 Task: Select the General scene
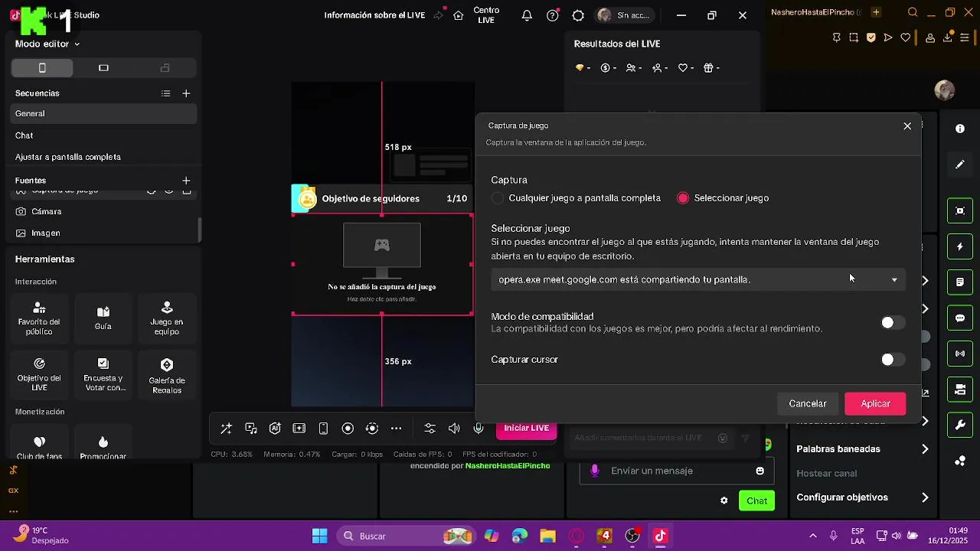pyautogui.click(x=103, y=113)
